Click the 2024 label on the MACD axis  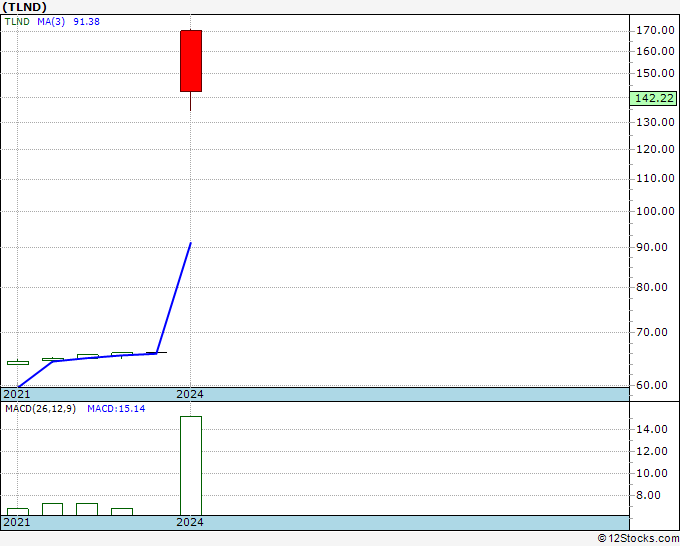(190, 522)
